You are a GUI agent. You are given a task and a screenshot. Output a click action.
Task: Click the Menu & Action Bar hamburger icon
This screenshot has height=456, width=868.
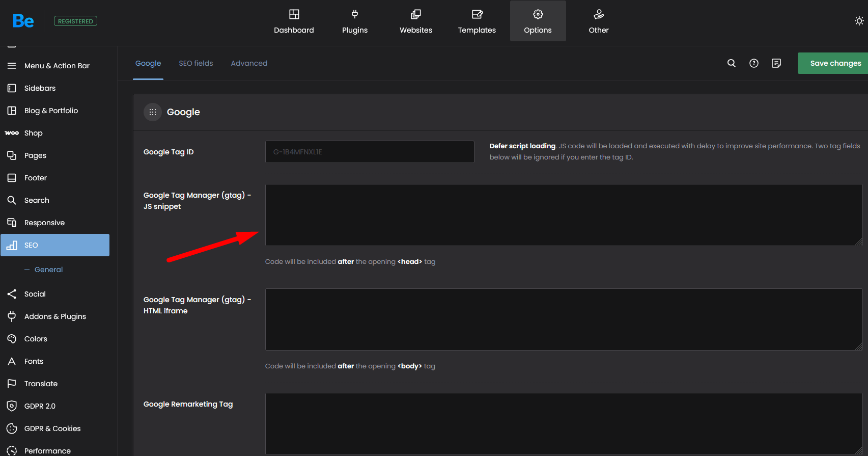click(x=12, y=66)
